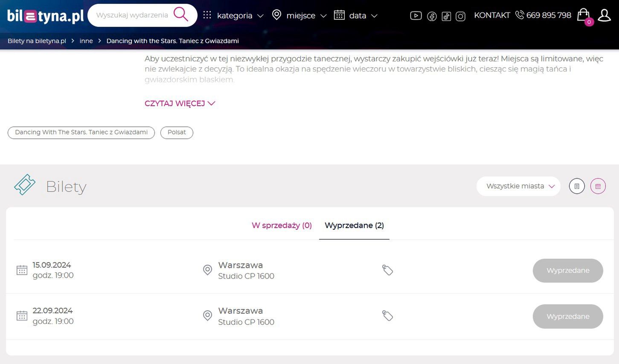This screenshot has width=619, height=364.
Task: Click the Wyszukaj wydarzenia search field
Action: pos(132,15)
